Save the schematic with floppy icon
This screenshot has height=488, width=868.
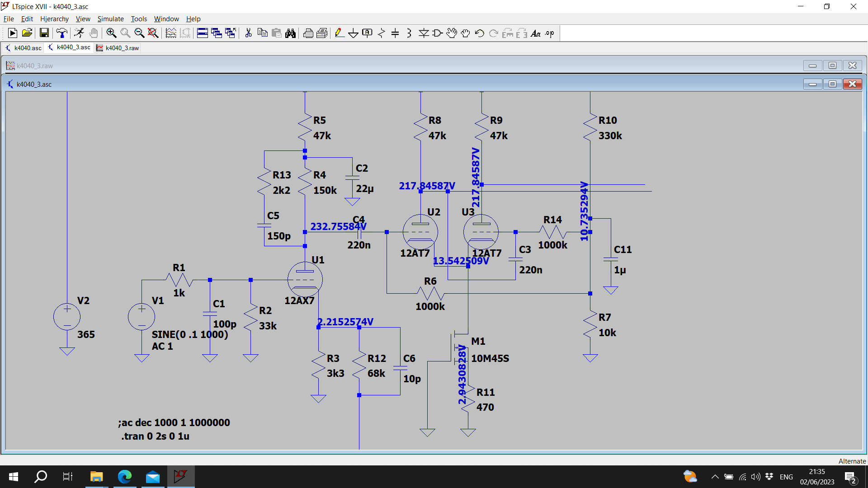44,33
